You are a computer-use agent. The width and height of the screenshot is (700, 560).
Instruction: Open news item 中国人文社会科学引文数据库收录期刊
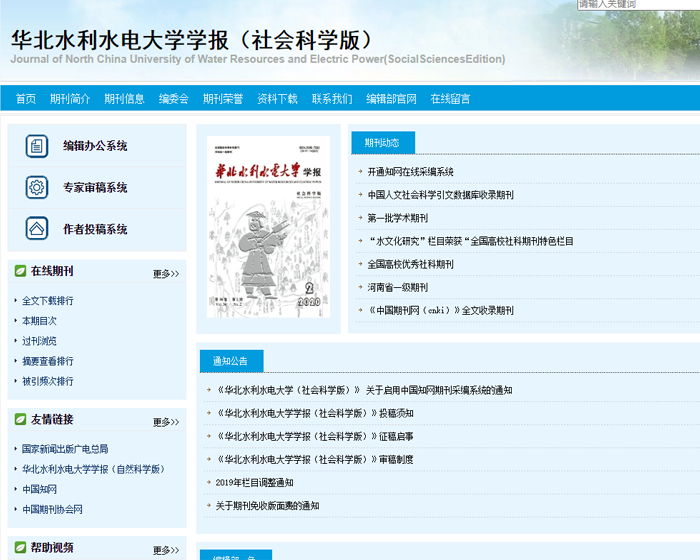tap(441, 195)
